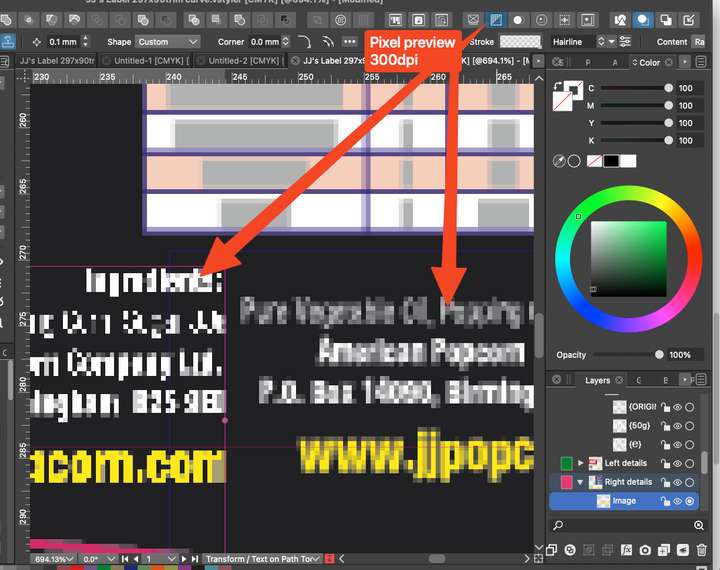This screenshot has width=720, height=570.
Task: Hide the Left details layer
Action: [x=677, y=463]
